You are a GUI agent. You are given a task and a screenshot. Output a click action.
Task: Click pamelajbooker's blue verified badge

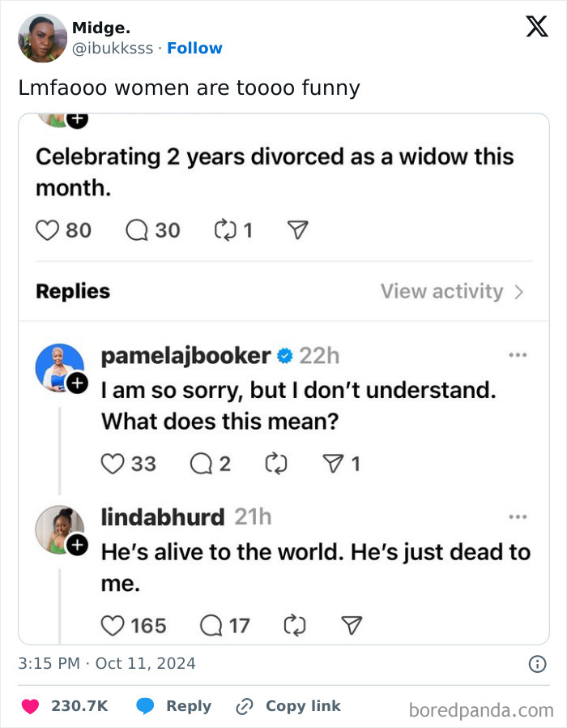[285, 355]
